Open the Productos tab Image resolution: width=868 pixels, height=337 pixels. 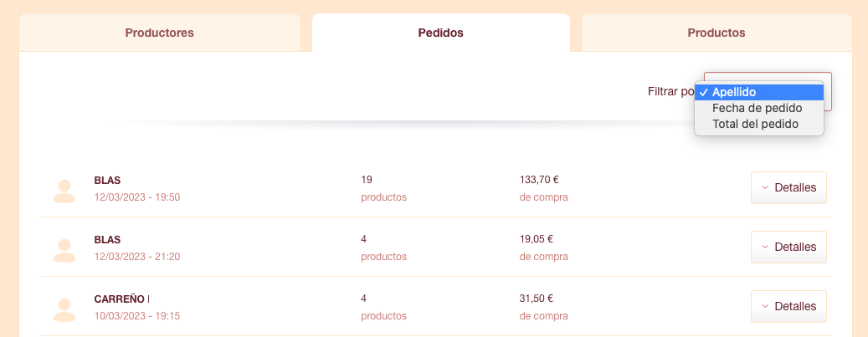pyautogui.click(x=716, y=33)
